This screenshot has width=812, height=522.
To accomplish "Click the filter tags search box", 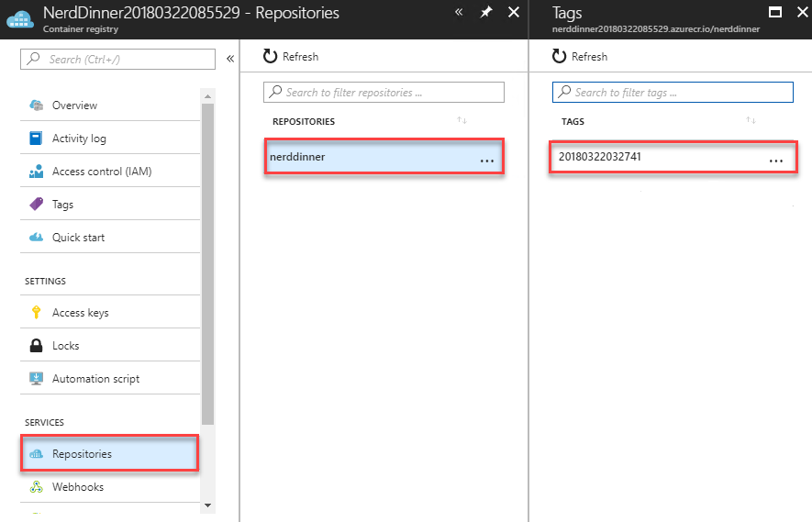I will point(673,92).
